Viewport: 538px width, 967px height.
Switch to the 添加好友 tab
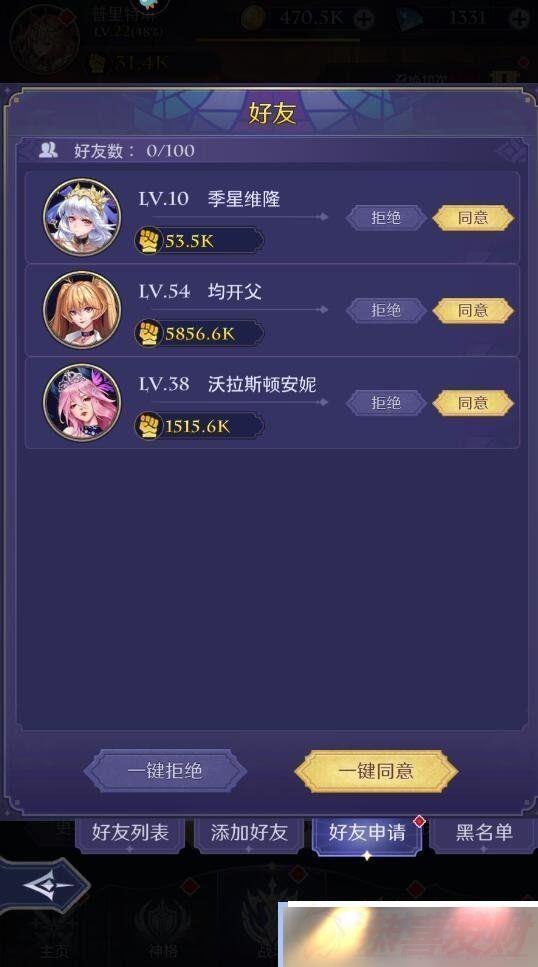click(x=249, y=833)
